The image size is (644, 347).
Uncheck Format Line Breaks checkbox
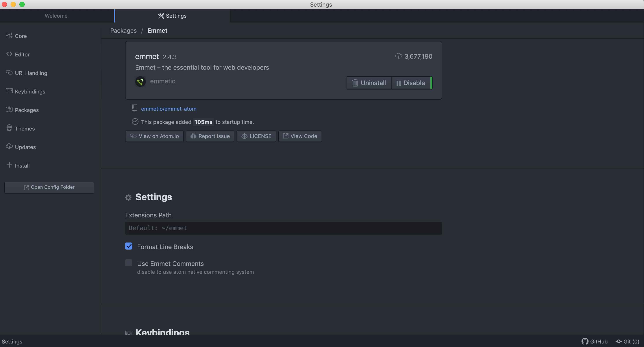[129, 246]
